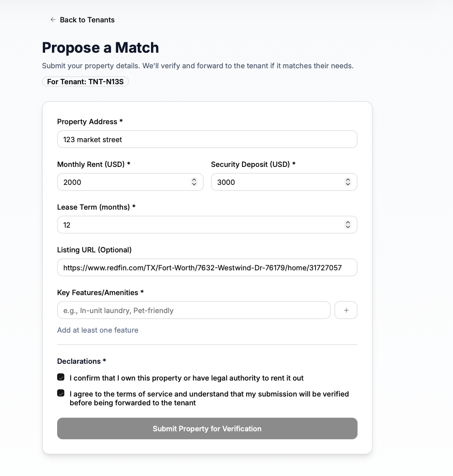Uncheck the property ownership confirmation checkbox
453x476 pixels.
click(x=61, y=377)
